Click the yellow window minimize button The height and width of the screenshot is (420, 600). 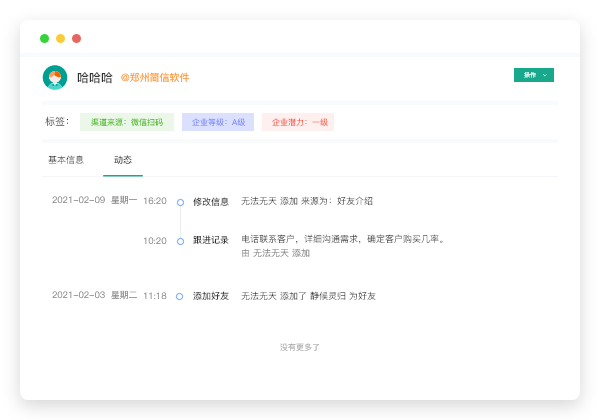[60, 38]
